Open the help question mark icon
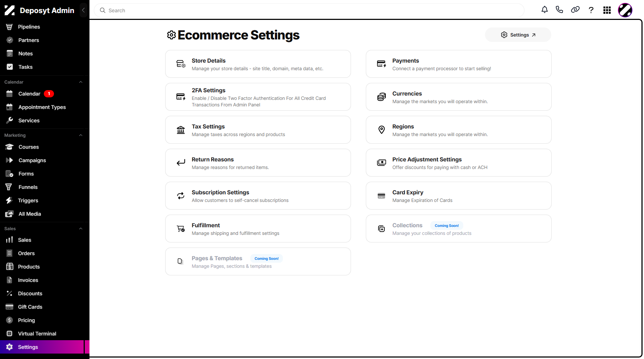The image size is (644, 359). [591, 10]
